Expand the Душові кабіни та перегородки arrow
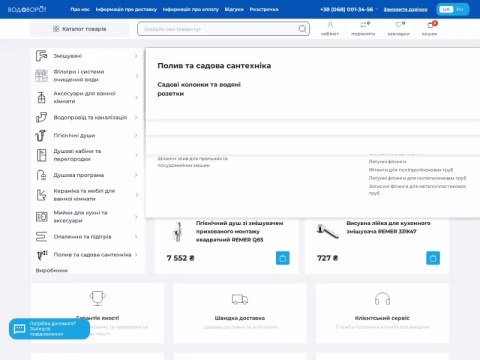The height and width of the screenshot is (360, 480). tap(137, 155)
